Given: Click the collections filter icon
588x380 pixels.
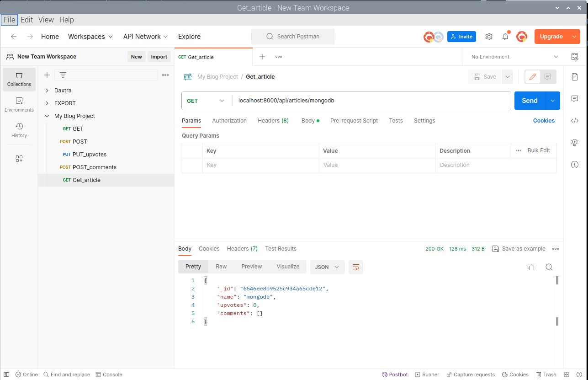Looking at the screenshot, I should pyautogui.click(x=63, y=75).
